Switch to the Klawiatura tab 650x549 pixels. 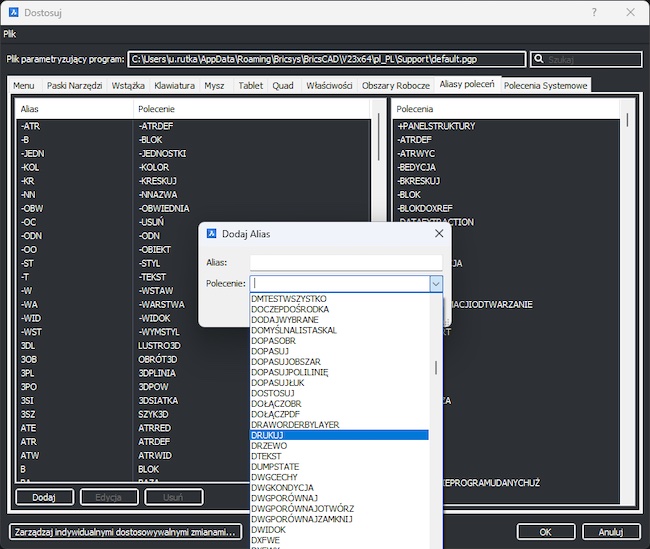pos(174,86)
